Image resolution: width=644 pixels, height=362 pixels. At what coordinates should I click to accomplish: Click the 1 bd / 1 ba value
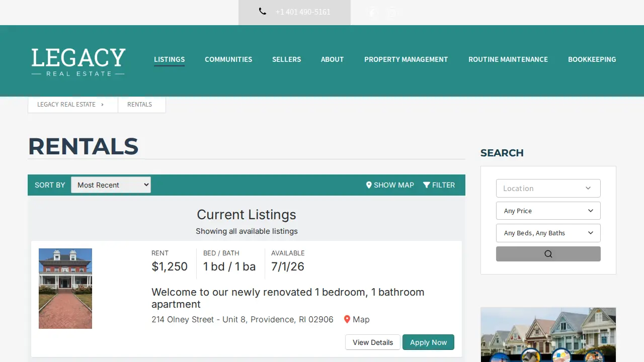click(229, 266)
